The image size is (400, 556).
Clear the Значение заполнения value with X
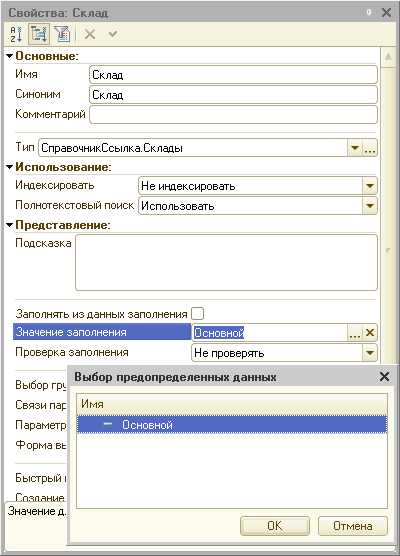pos(370,333)
